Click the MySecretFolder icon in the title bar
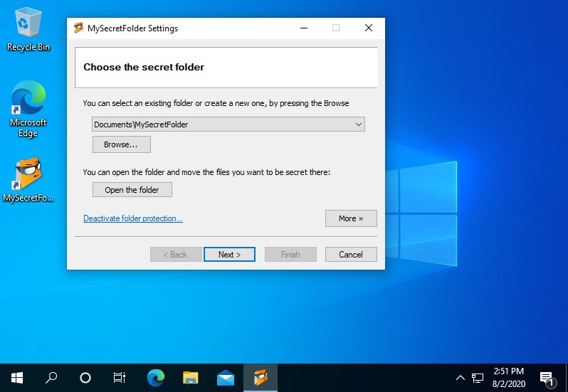 (x=78, y=28)
